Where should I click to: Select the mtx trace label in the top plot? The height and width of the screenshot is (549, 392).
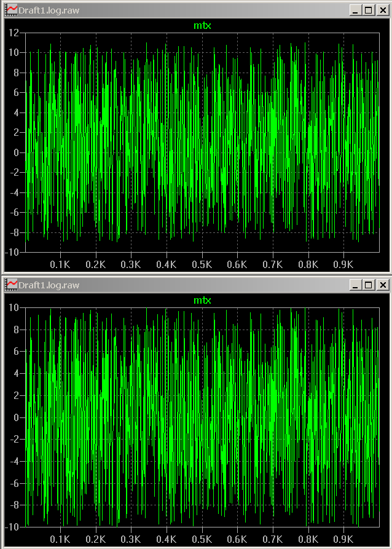pos(202,26)
